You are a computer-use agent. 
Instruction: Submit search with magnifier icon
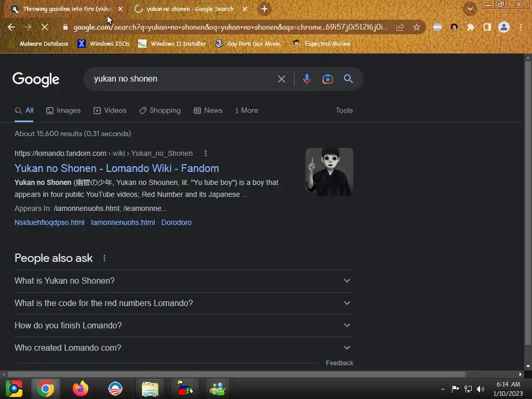348,79
